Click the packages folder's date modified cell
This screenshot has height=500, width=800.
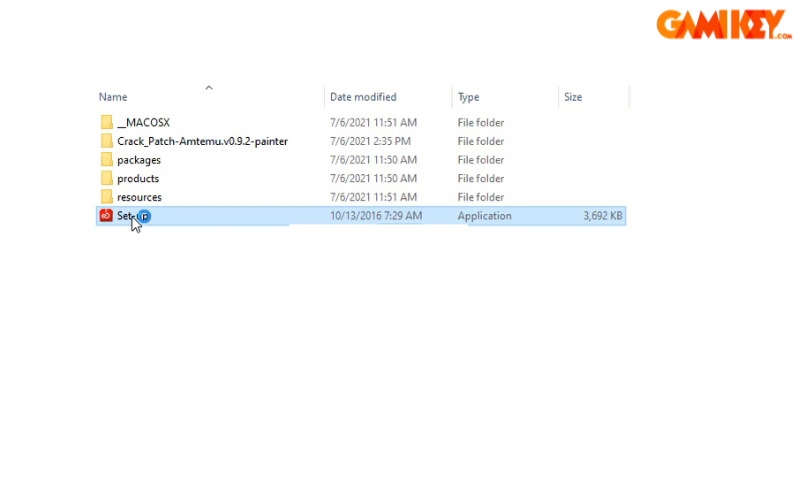[x=374, y=160]
